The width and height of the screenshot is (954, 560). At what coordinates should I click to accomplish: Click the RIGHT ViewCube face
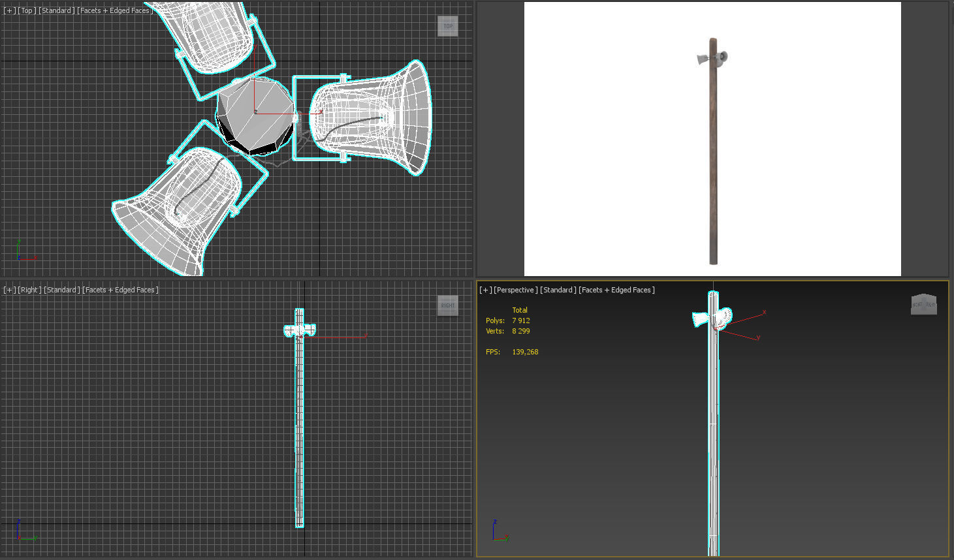click(448, 305)
